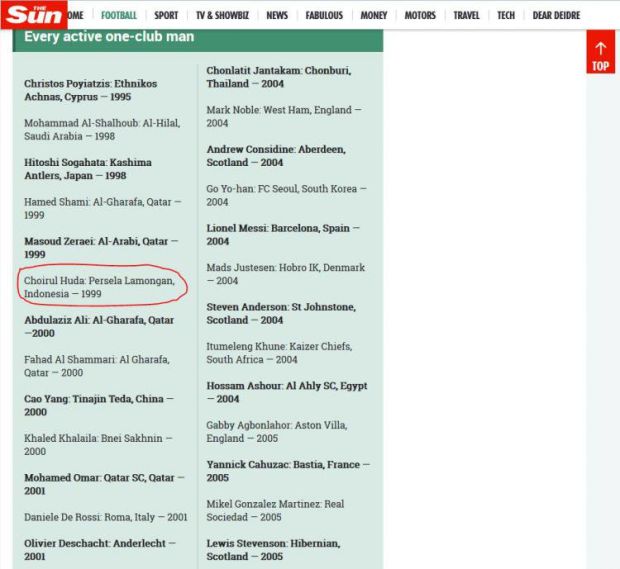
Task: Click the Lionel Messi Barcelona entry
Action: click(x=283, y=234)
